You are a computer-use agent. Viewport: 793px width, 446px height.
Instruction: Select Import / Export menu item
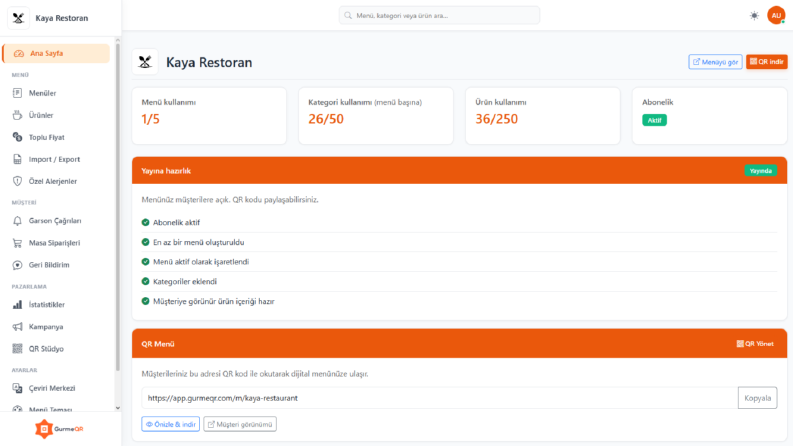click(56, 159)
